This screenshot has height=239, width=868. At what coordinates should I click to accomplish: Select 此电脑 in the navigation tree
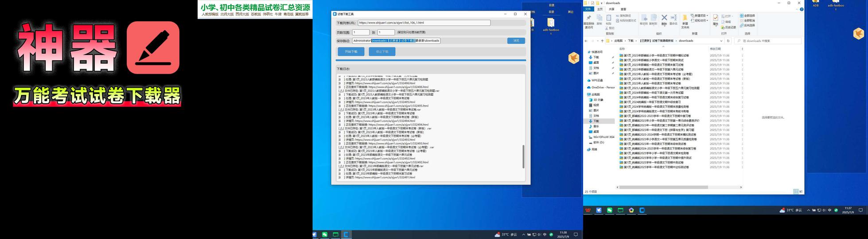point(596,94)
